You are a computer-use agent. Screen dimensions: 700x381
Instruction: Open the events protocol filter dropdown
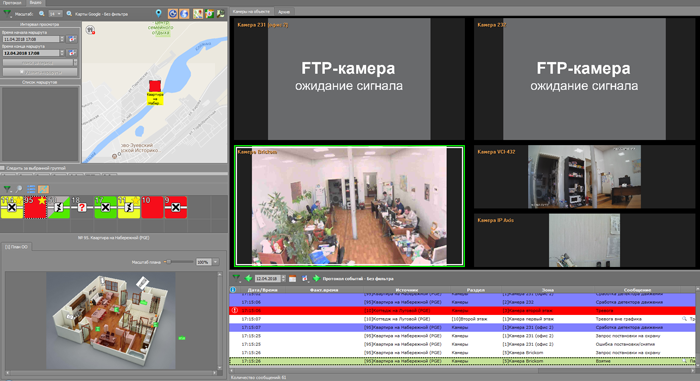click(236, 279)
